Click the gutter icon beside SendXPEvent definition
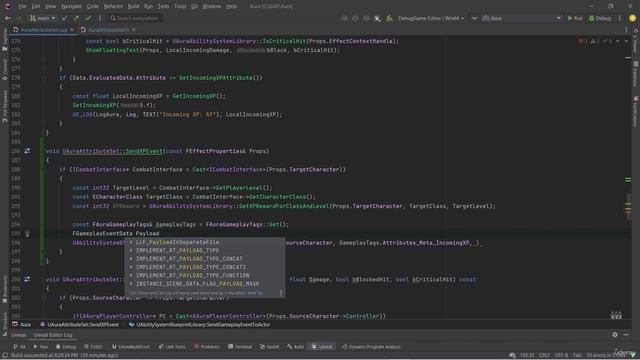Image resolution: width=640 pixels, height=360 pixels. click(27, 151)
